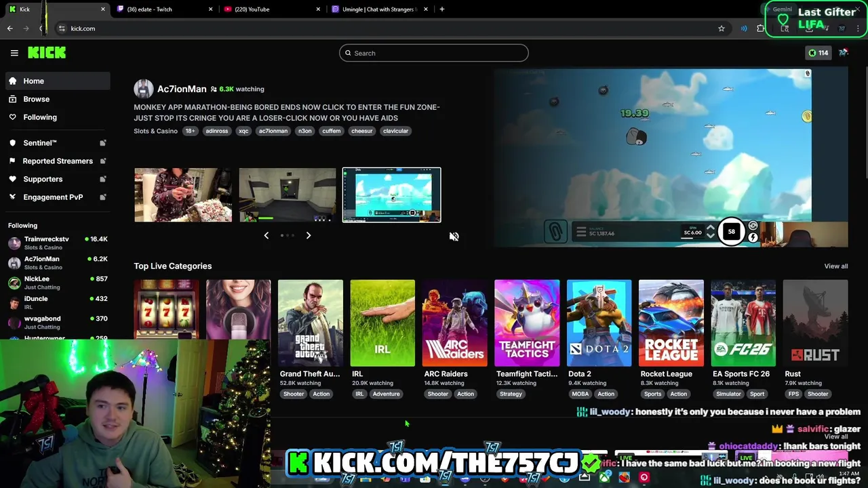This screenshot has width=868, height=488.
Task: Select the dark room stream thumbnail
Action: point(288,195)
